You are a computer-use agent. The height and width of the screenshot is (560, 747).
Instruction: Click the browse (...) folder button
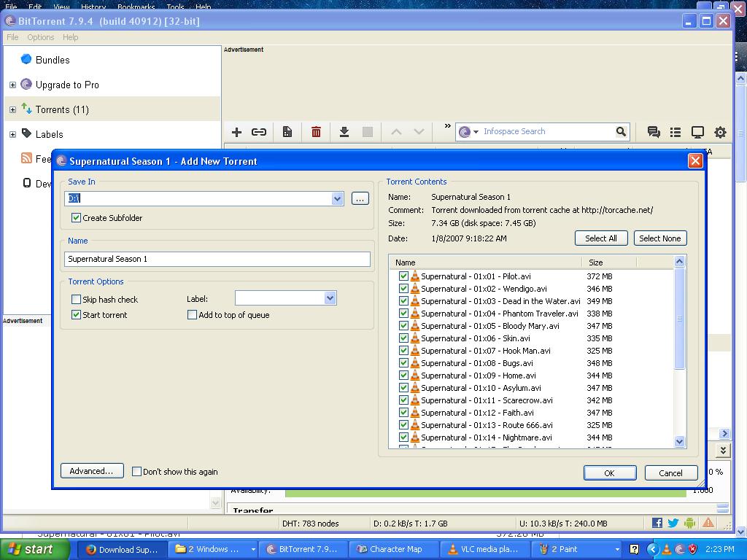(x=360, y=198)
